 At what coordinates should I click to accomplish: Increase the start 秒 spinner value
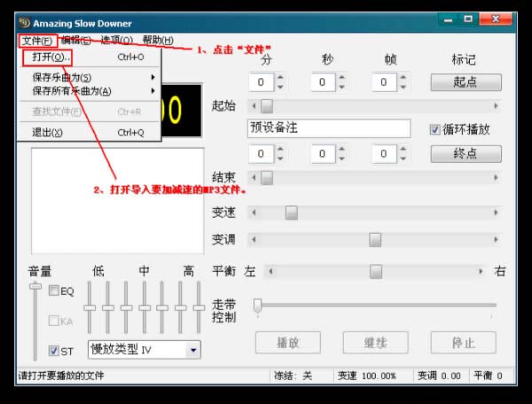click(x=341, y=78)
